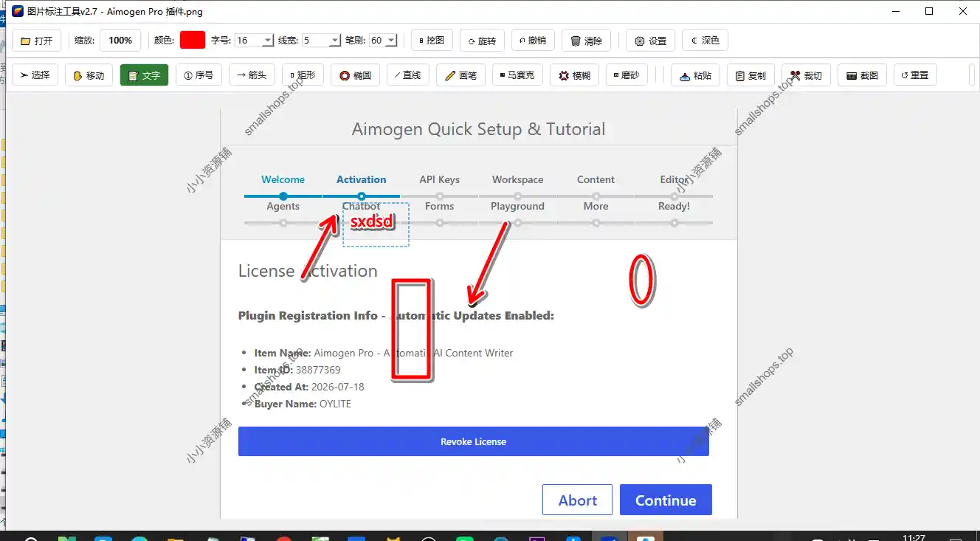Open an image file with 打开

point(37,41)
